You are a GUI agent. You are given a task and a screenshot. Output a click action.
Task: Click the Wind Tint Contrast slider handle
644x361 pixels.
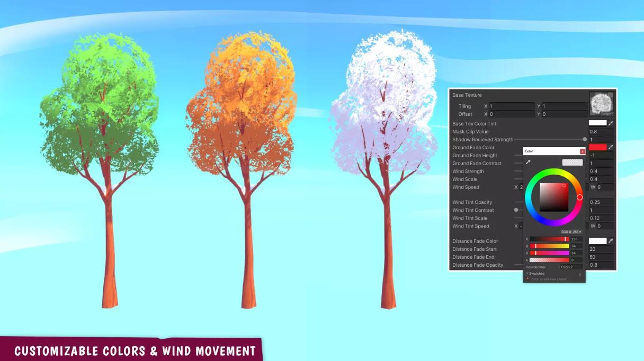click(516, 210)
